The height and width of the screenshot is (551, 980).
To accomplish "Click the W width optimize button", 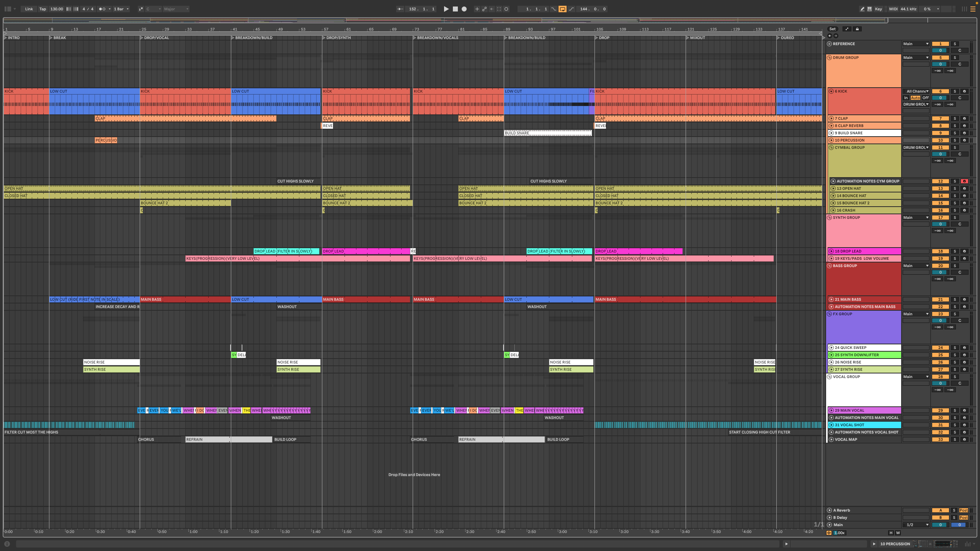I will [898, 533].
